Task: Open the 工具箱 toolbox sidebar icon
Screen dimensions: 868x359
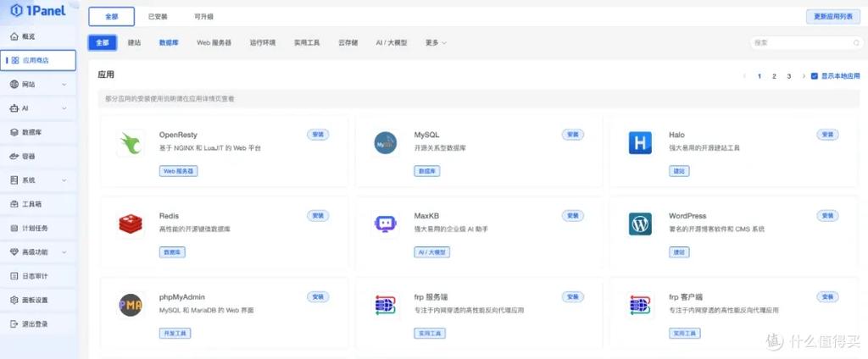Action: pos(14,204)
